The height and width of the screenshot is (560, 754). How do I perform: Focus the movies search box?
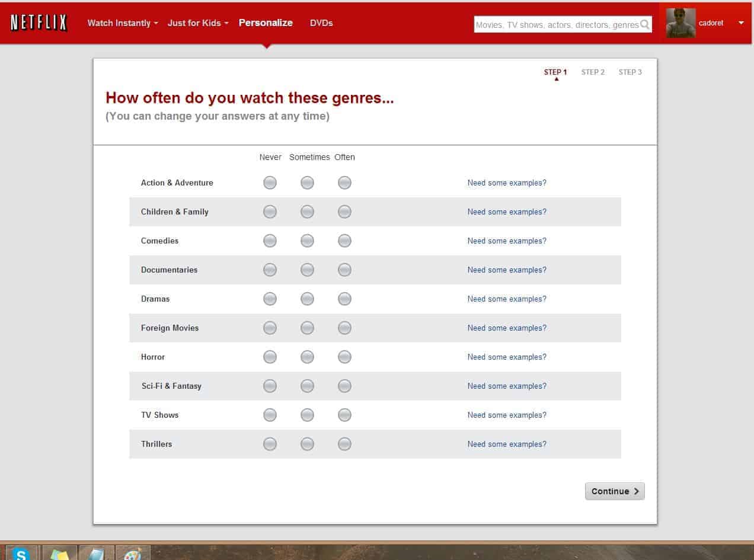click(556, 25)
